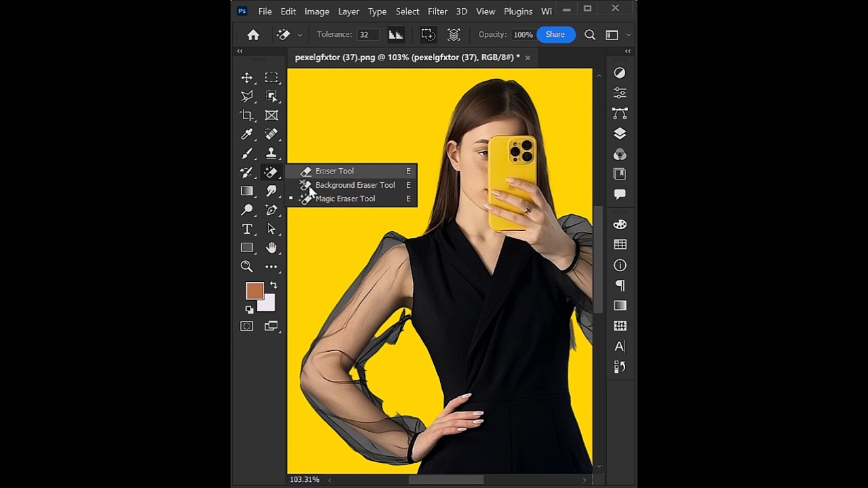Open the workspace switcher icon
868x488 pixels.
(612, 35)
